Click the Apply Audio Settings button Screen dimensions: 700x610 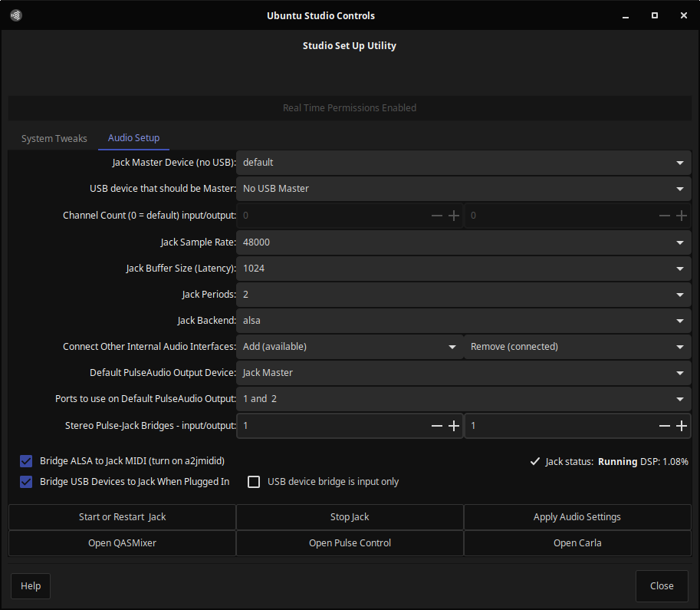tap(577, 517)
